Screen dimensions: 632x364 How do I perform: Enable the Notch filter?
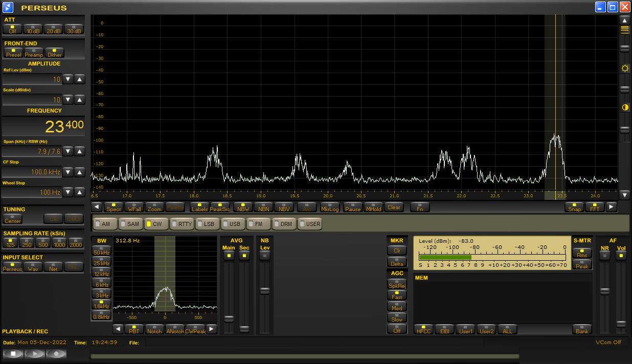154,329
